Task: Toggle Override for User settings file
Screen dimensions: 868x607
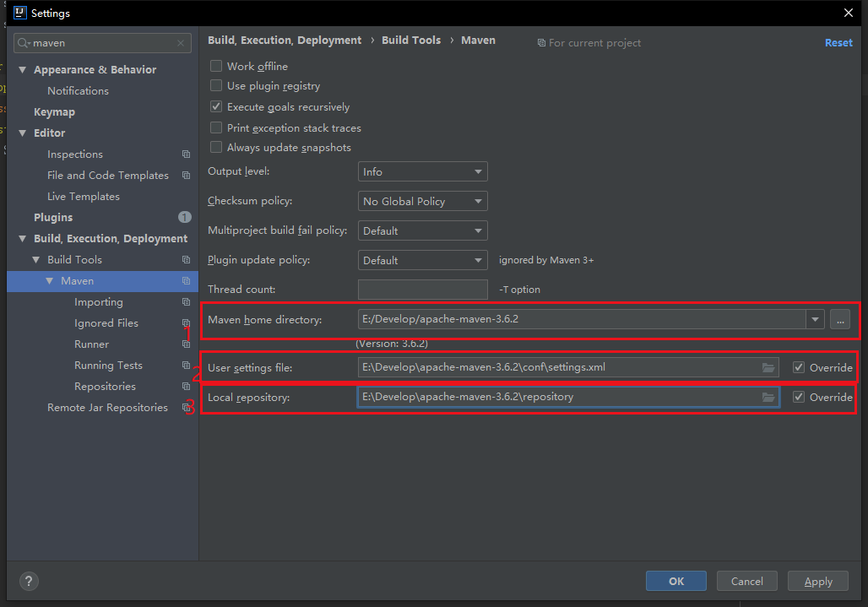Action: point(798,367)
